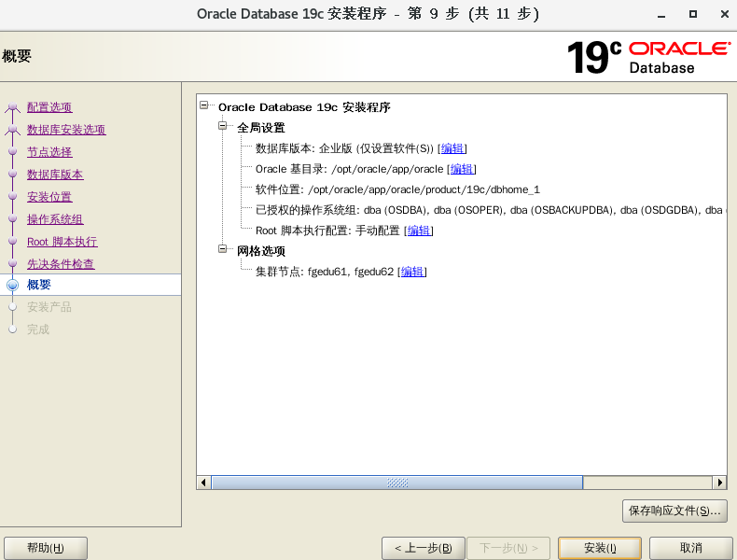This screenshot has width=737, height=560.
Task: Click 编辑 link next to Oracle 基目录
Action: pyautogui.click(x=462, y=169)
